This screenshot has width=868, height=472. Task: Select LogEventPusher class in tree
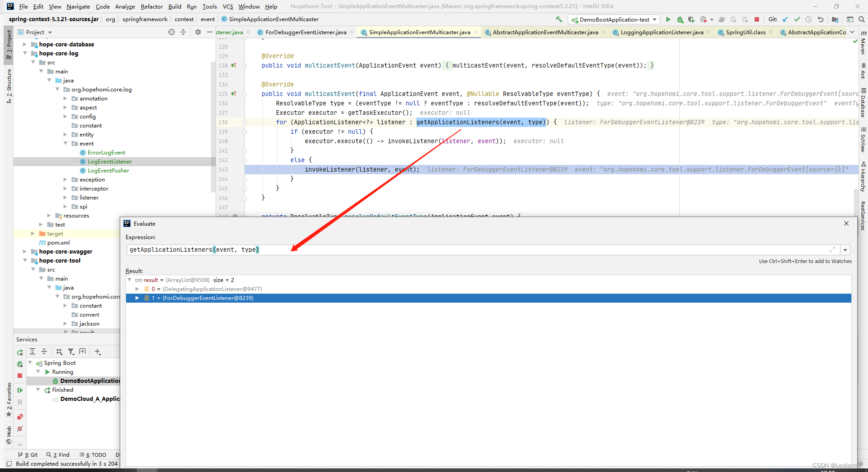[x=108, y=170]
